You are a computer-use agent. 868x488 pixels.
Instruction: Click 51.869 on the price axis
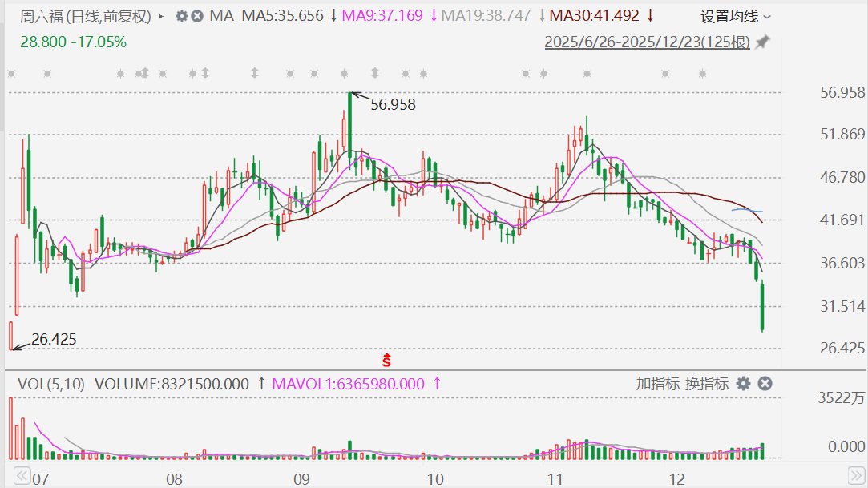point(842,134)
